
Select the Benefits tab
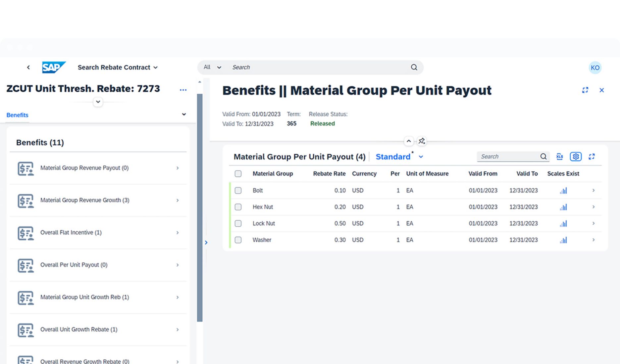[17, 115]
